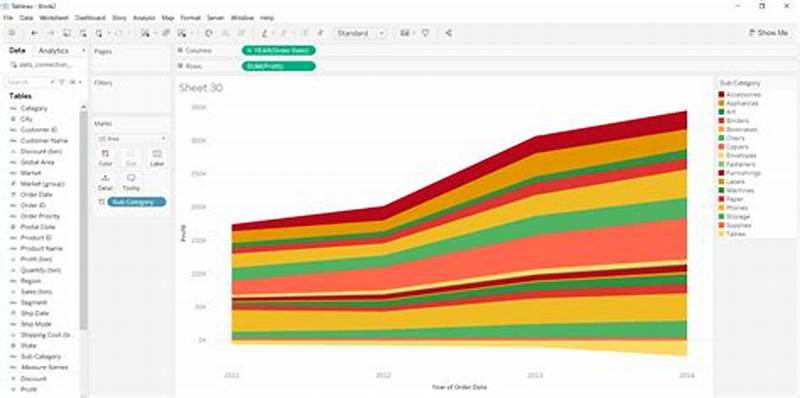Click the Color card in Marks
800x398 pixels.
105,158
